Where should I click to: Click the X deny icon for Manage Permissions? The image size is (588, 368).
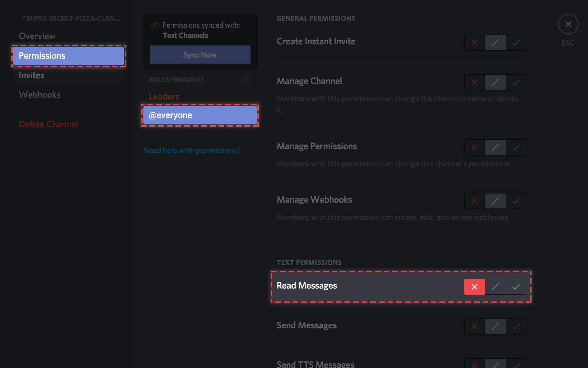[x=474, y=147]
